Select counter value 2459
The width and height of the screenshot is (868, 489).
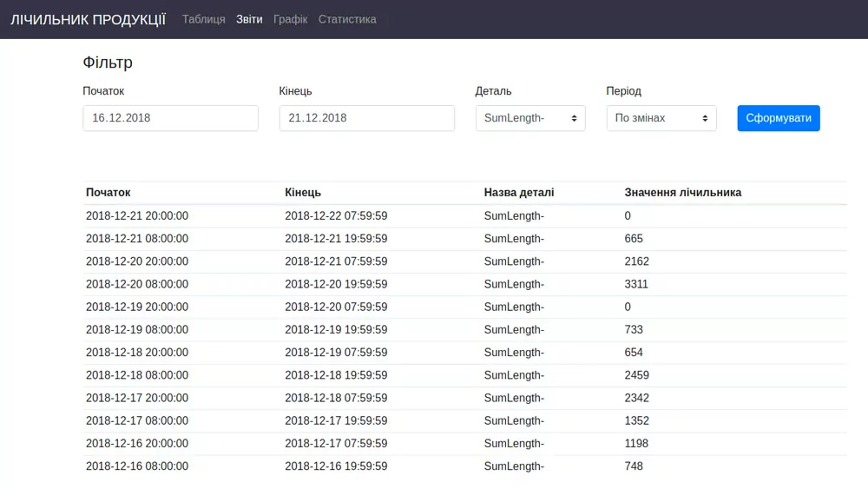point(636,375)
